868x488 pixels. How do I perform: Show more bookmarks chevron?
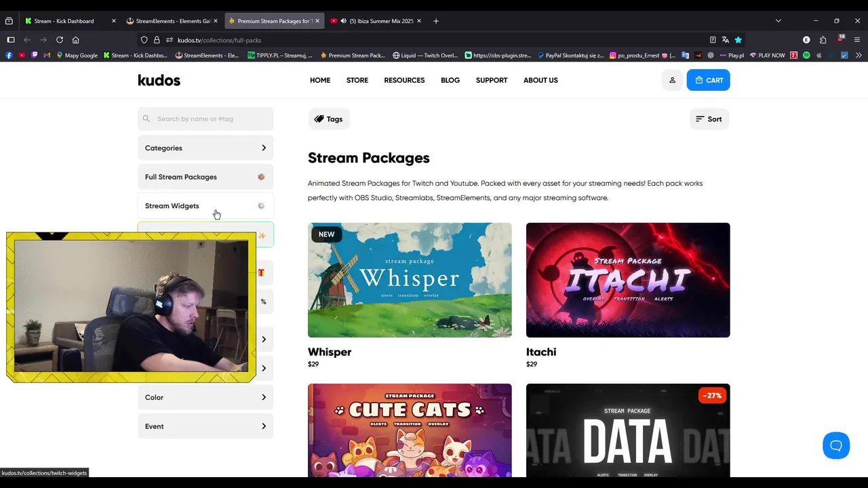859,56
